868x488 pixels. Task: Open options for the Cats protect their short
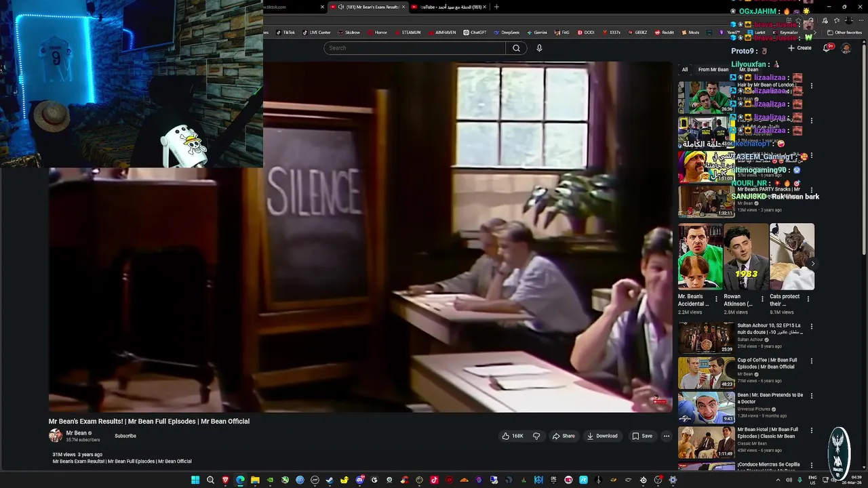(x=808, y=298)
